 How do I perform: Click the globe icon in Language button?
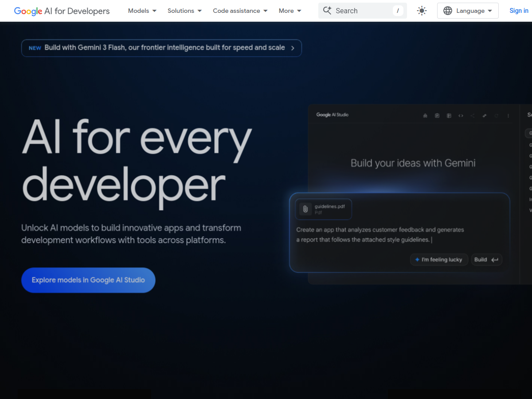[x=448, y=11]
